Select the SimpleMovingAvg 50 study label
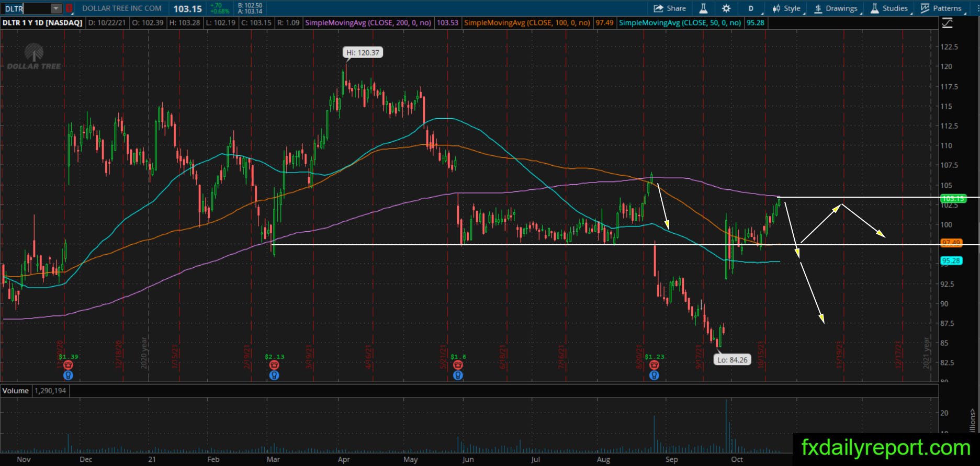980x466 pixels. 680,23
